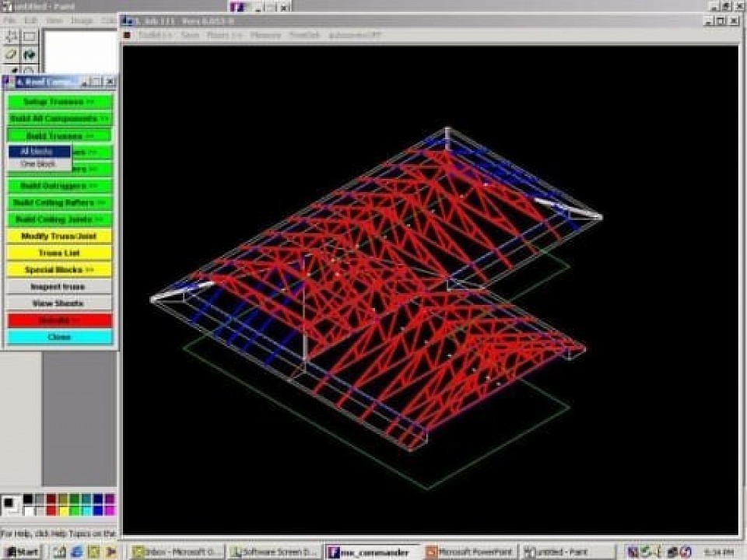Choose All blocks from the popup menu
Viewport: 747px width, 560px height.
point(38,152)
